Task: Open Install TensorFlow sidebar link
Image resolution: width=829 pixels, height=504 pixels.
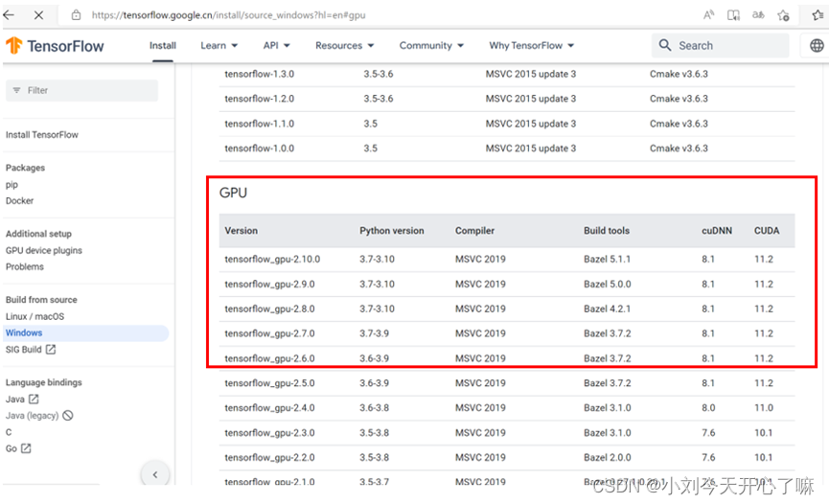Action: 42,135
